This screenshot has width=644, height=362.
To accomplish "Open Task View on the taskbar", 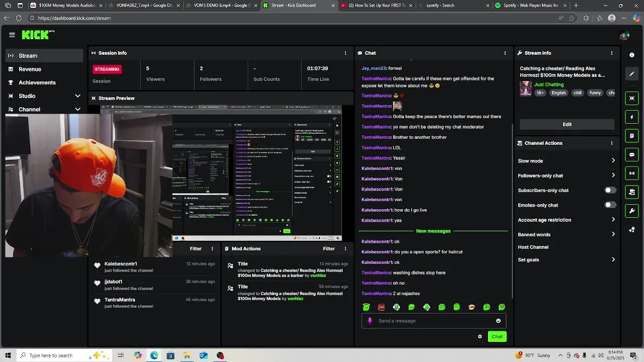I will click(121, 355).
